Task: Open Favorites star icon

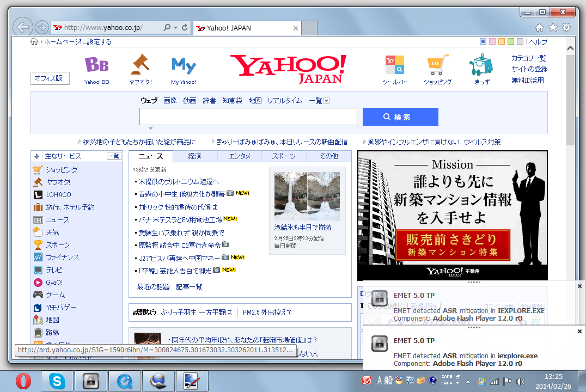Action: click(553, 27)
